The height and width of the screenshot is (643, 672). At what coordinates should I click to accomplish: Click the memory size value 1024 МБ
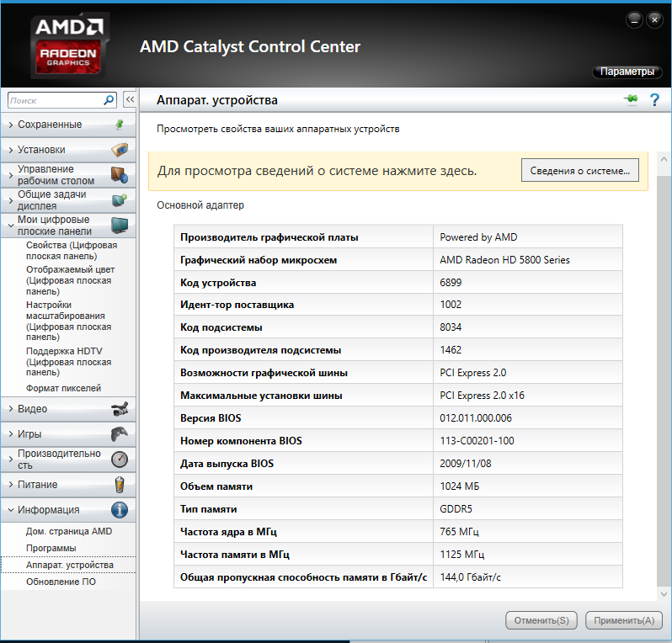coord(460,486)
